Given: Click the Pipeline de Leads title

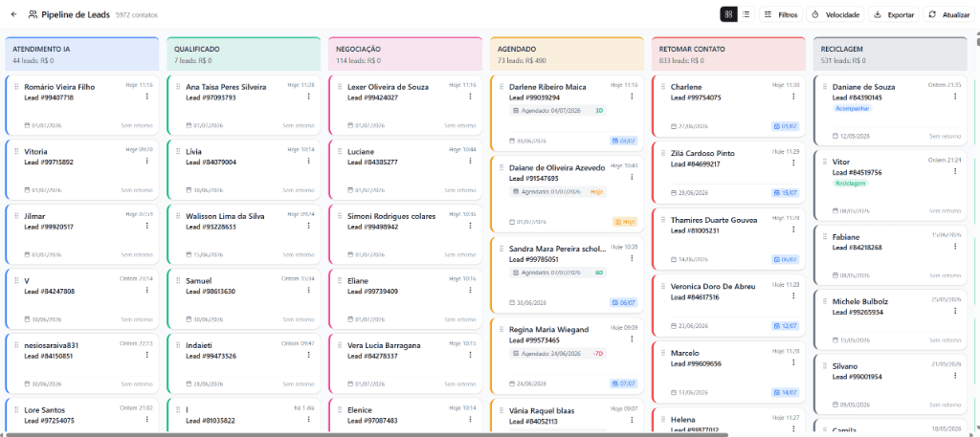Looking at the screenshot, I should [x=76, y=14].
